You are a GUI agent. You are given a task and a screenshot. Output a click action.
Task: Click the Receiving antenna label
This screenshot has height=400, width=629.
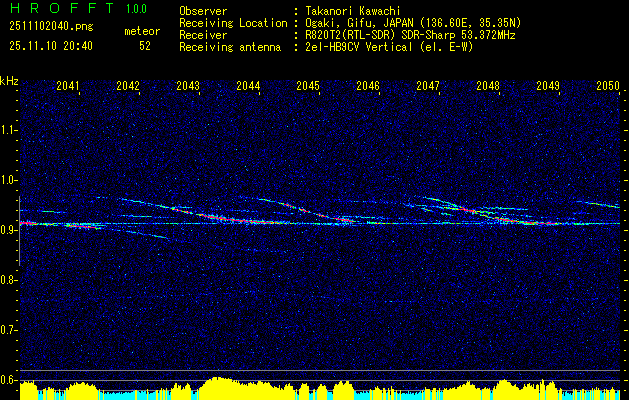coord(230,47)
